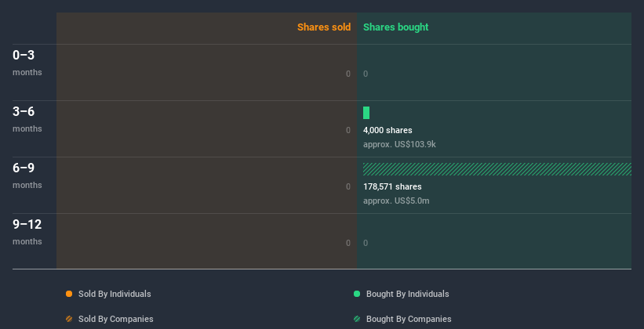Click the striped Bought By Companies legend icon
Image resolution: width=644 pixels, height=329 pixels.
(357, 319)
